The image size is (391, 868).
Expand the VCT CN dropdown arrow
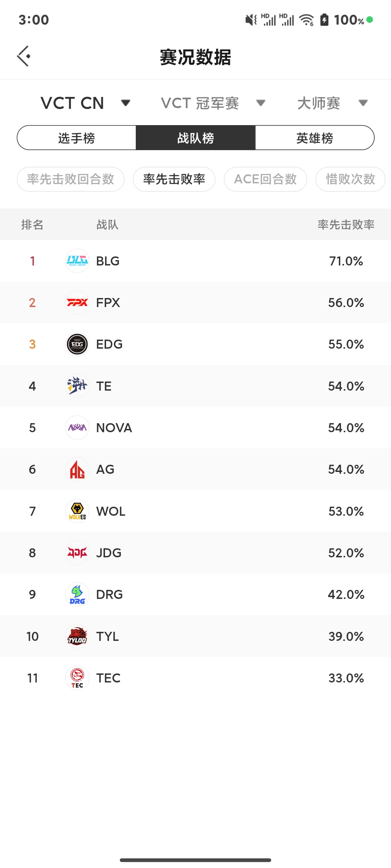(125, 103)
